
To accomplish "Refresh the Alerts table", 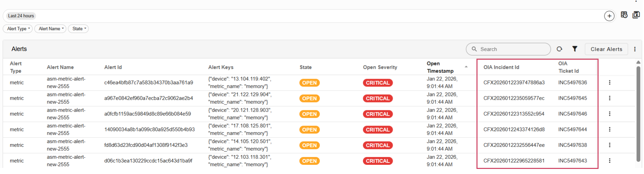I will 560,49.
